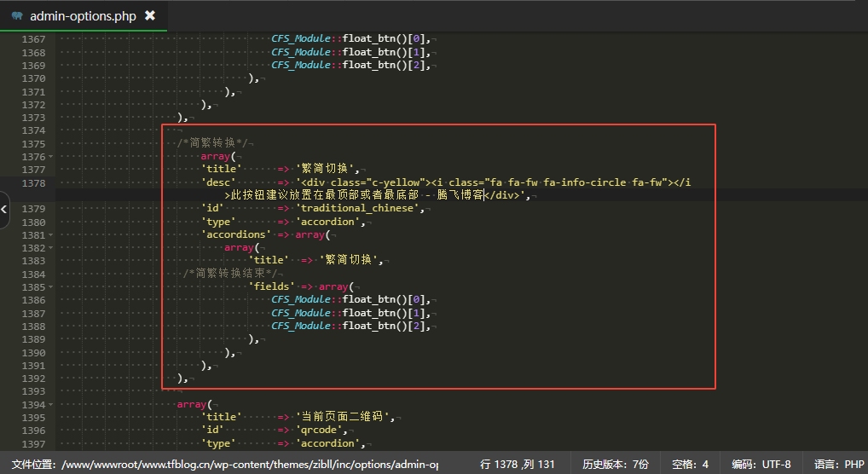
Task: Collapse the accordions array at line 1381
Action: (x=50, y=235)
